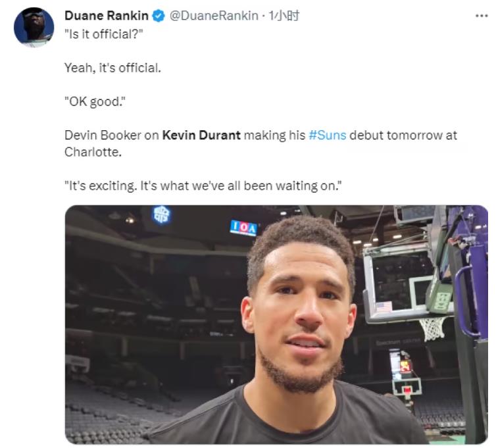Click the words "debut tomorrow at"
Screen dimensions: 496x448
click(x=403, y=136)
